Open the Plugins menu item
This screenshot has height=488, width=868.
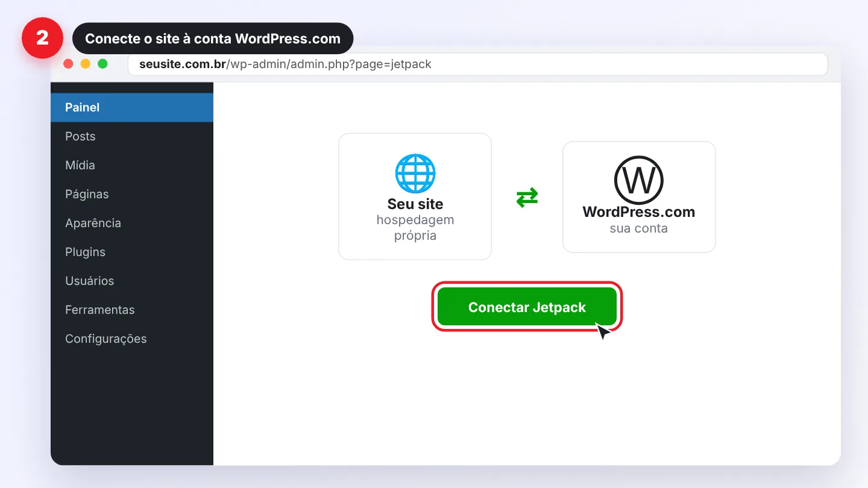(x=132, y=252)
